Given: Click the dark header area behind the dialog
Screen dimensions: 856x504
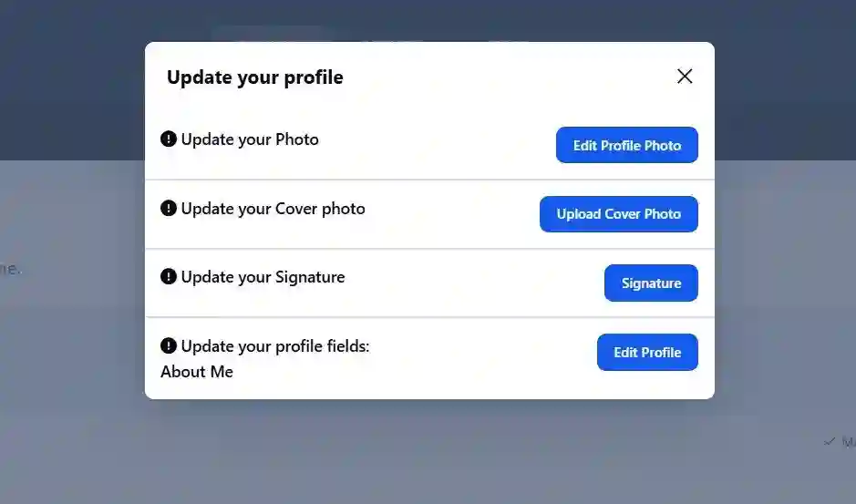Looking at the screenshot, I should pos(429,21).
